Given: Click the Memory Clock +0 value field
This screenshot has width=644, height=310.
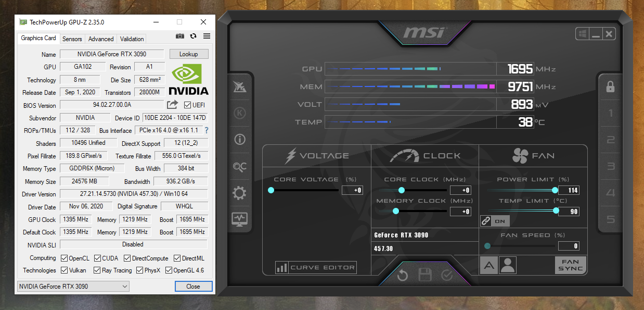Looking at the screenshot, I should pos(460,212).
